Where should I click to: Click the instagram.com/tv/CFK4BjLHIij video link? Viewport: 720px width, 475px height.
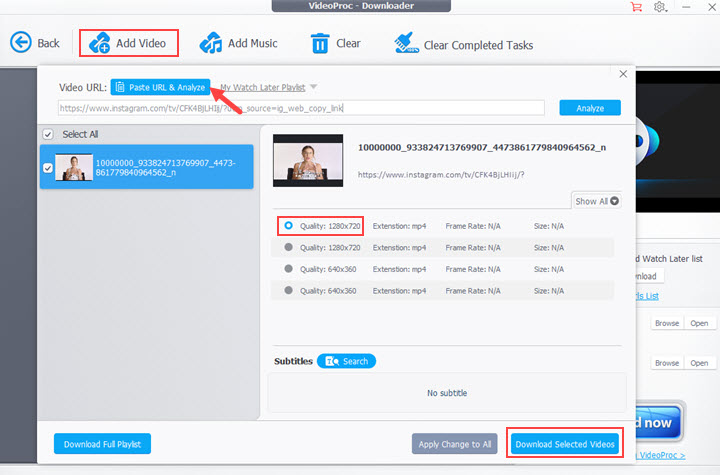click(x=441, y=175)
